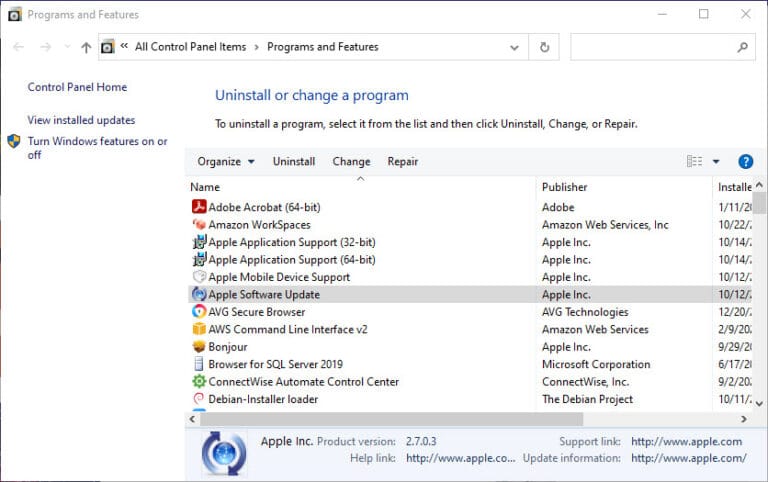The image size is (768, 482).
Task: Select the Bonjour program name
Action: 228,346
